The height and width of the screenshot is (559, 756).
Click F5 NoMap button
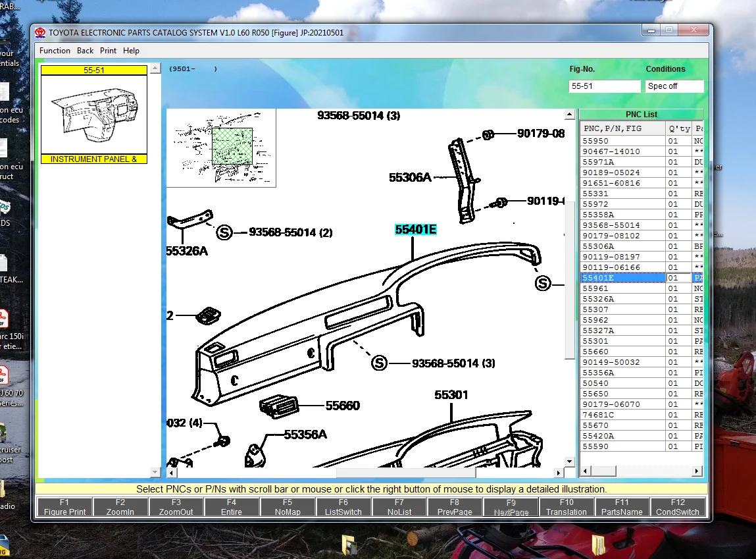288,507
